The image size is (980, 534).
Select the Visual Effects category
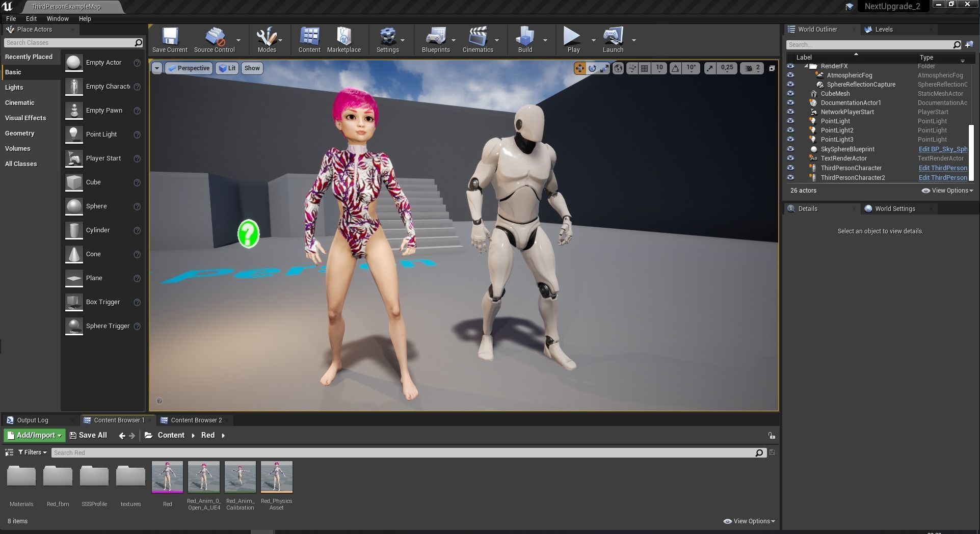[25, 118]
